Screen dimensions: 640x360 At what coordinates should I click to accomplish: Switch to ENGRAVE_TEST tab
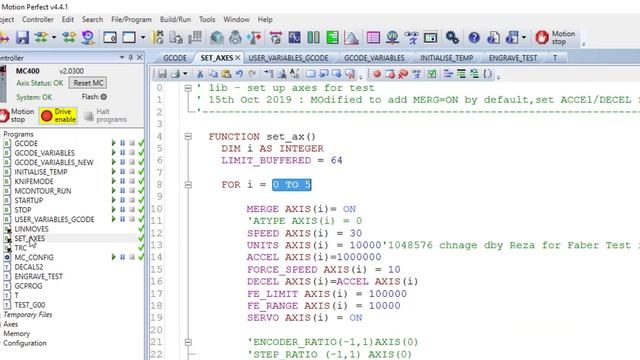(513, 58)
